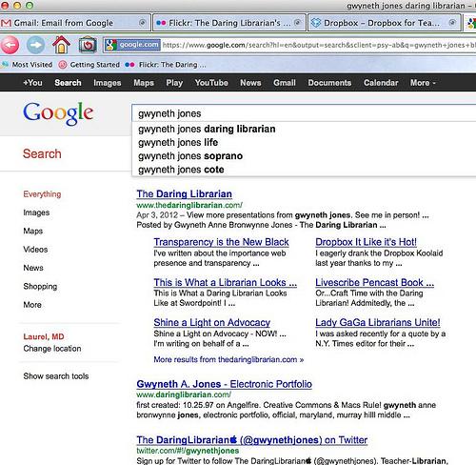Open Dropbox It Like it's Hot! link
The width and height of the screenshot is (476, 465).
[x=366, y=242]
